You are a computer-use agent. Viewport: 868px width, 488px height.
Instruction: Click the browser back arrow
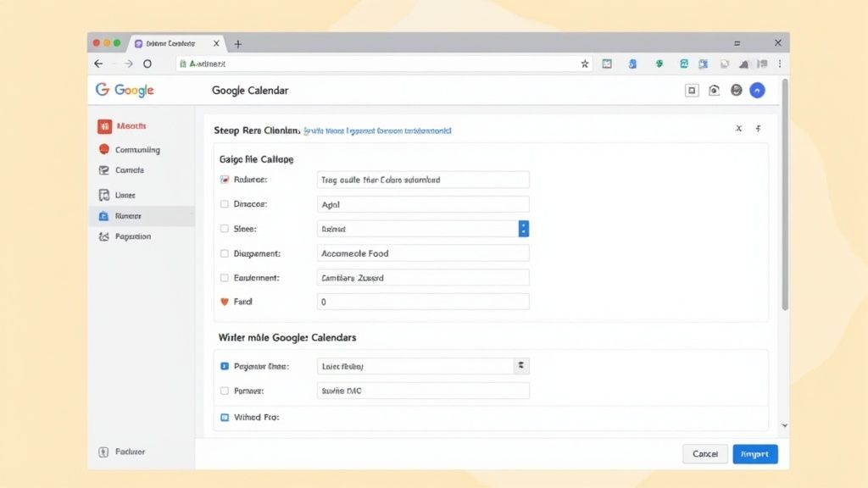(99, 64)
